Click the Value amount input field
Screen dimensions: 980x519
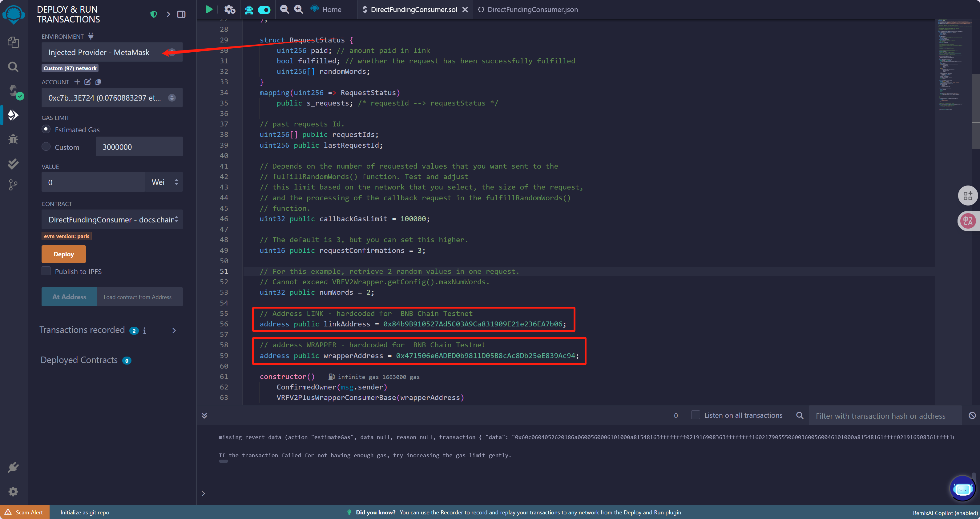pos(93,182)
